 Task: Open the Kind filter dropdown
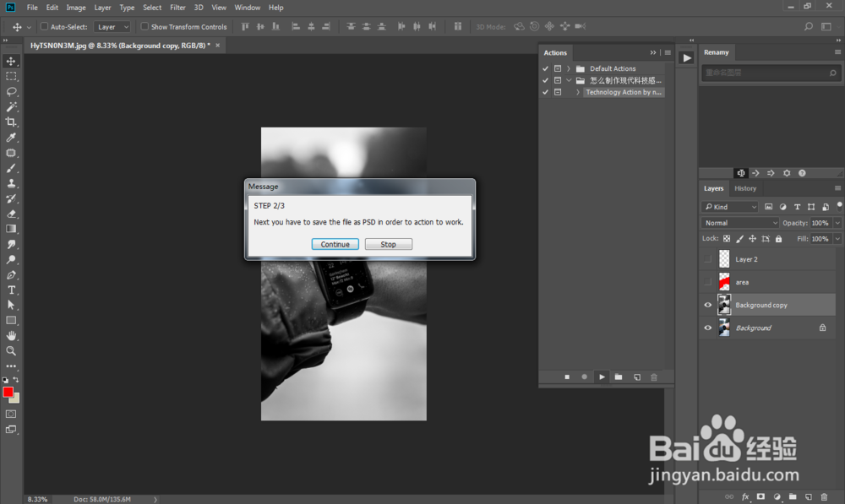tap(730, 207)
